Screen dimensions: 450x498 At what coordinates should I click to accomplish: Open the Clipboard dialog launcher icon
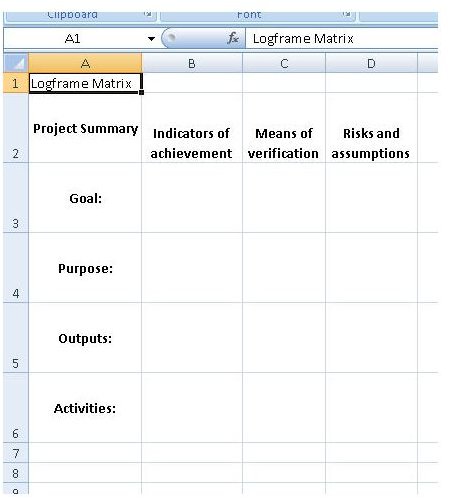[x=148, y=14]
